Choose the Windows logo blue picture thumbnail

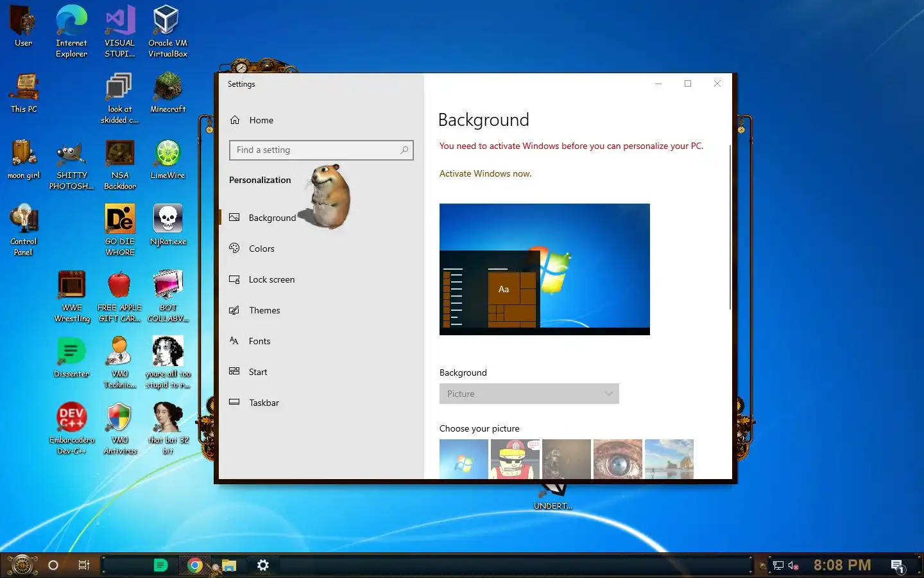coord(464,459)
